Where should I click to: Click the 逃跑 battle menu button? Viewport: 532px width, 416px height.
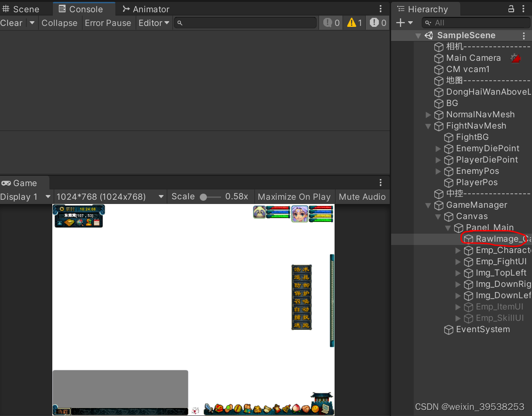(301, 325)
